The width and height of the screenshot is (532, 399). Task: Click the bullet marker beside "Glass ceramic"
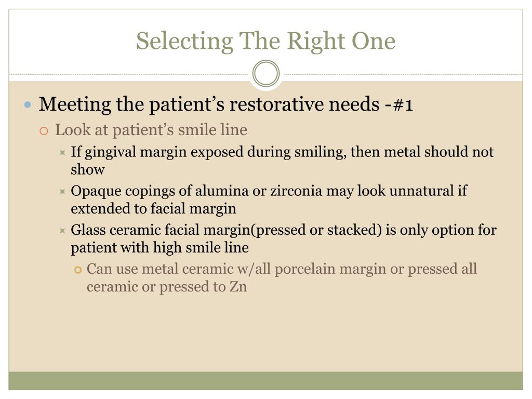62,230
